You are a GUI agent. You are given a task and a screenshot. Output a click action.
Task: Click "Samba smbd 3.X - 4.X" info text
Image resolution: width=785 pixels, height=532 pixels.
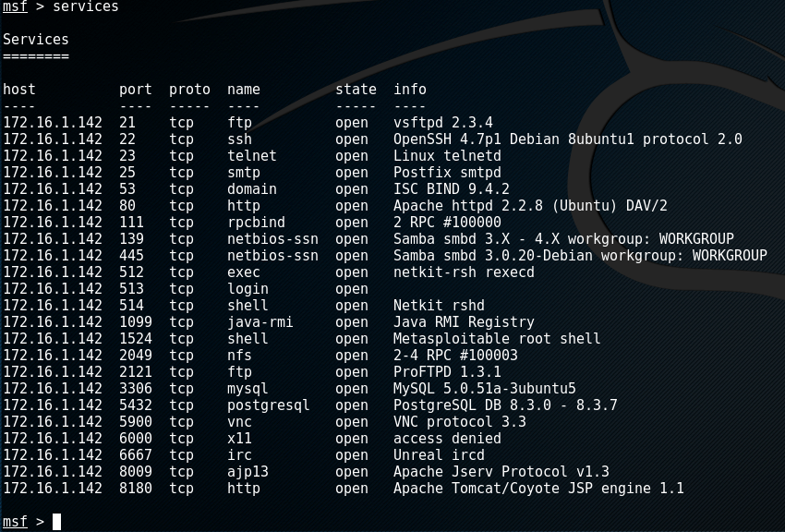477,238
